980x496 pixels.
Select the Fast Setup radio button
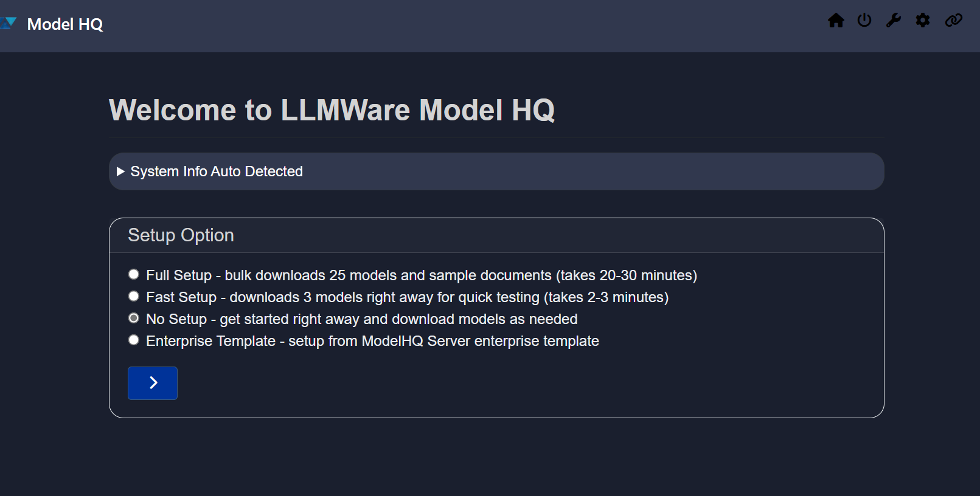pos(134,296)
